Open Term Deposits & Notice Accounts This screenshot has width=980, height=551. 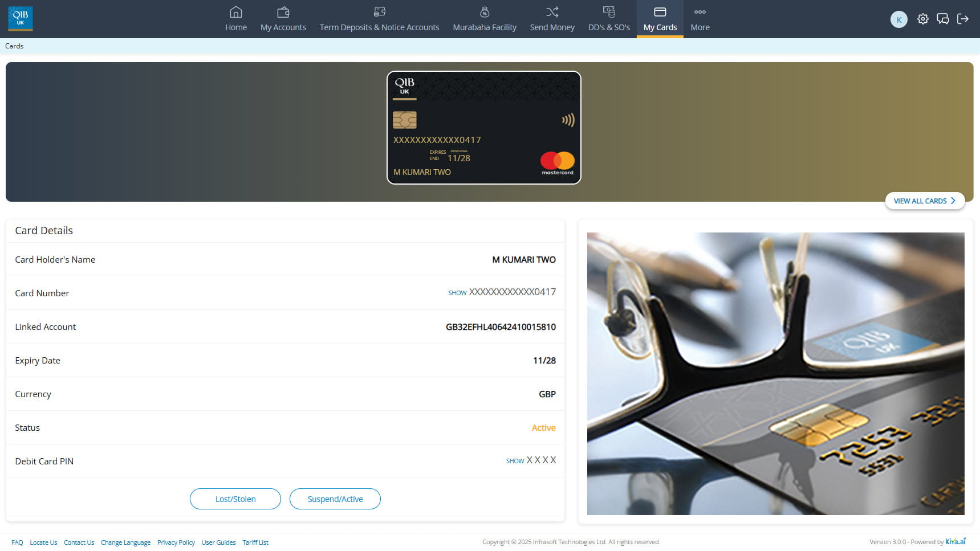click(379, 19)
